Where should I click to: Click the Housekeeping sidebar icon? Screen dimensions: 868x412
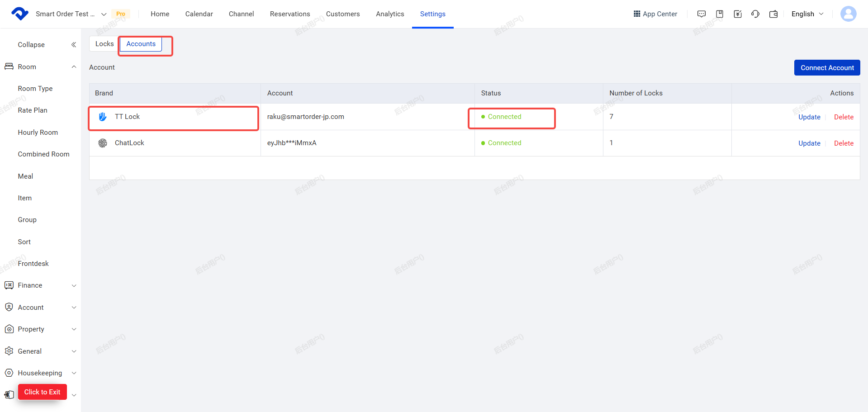click(9, 373)
